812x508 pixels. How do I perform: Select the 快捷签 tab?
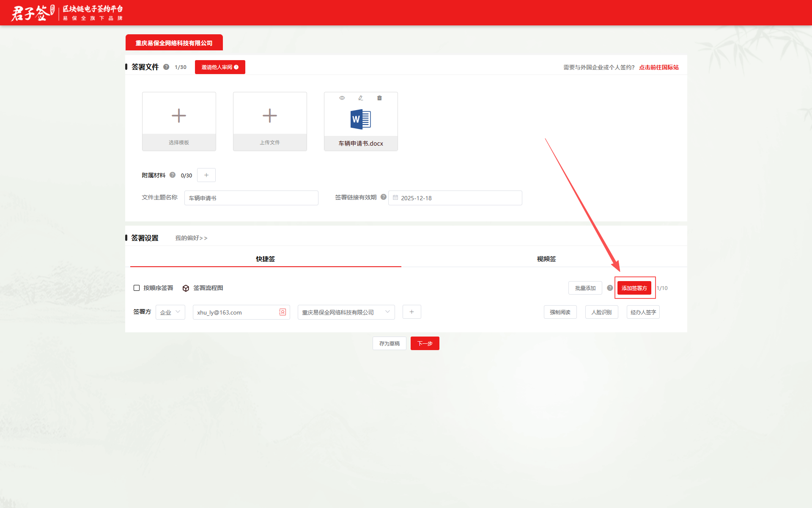[x=265, y=259]
